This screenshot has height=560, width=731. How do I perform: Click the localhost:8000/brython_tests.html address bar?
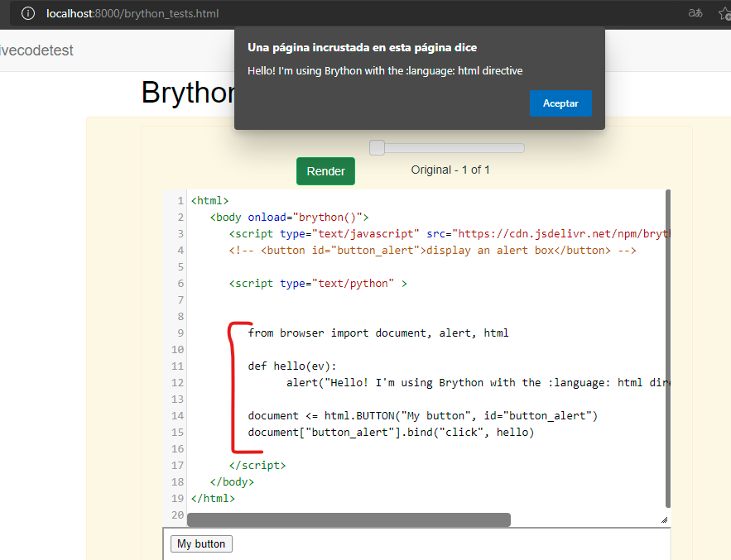(132, 13)
